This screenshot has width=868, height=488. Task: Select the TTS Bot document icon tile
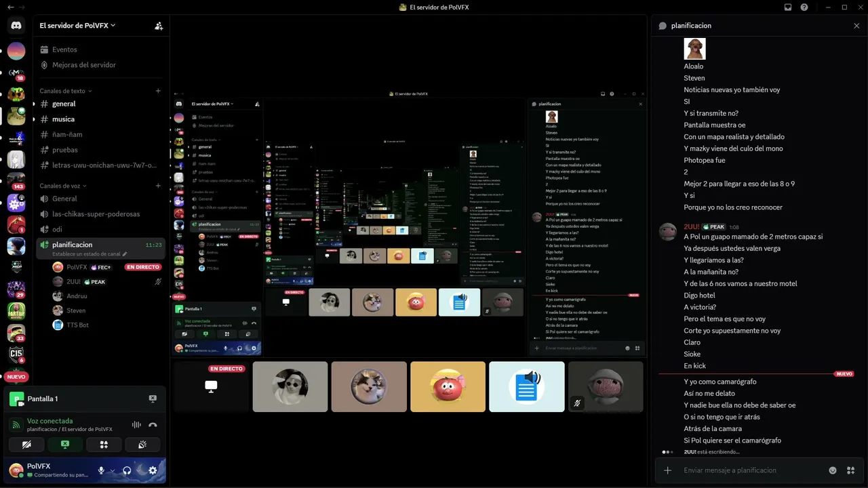(526, 386)
